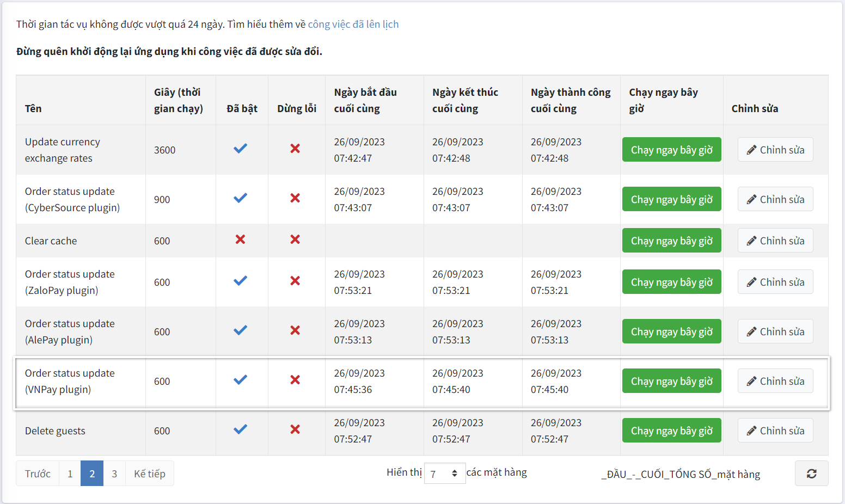This screenshot has height=504, width=845.
Task: Click the 3600 seconds value
Action: pos(165,150)
